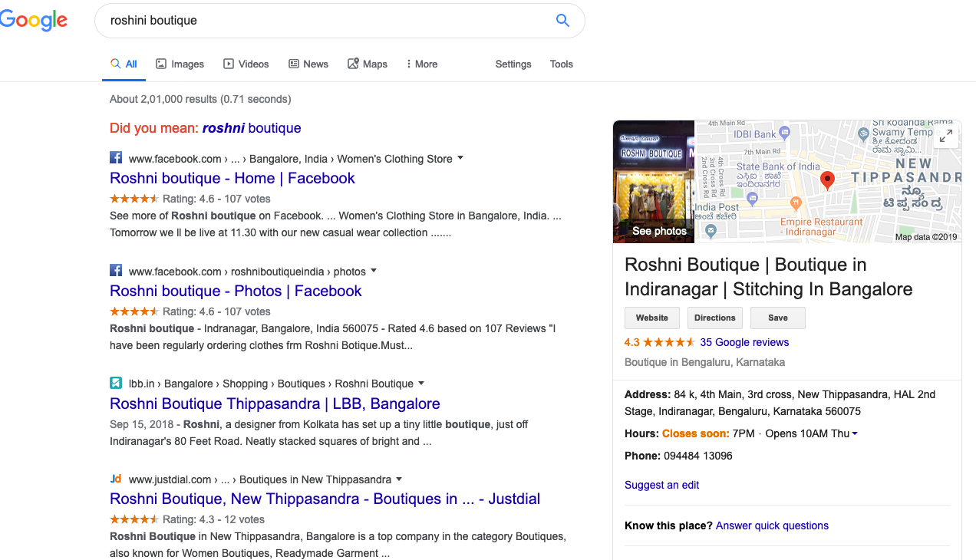Click inside the search box text

pyautogui.click(x=153, y=21)
